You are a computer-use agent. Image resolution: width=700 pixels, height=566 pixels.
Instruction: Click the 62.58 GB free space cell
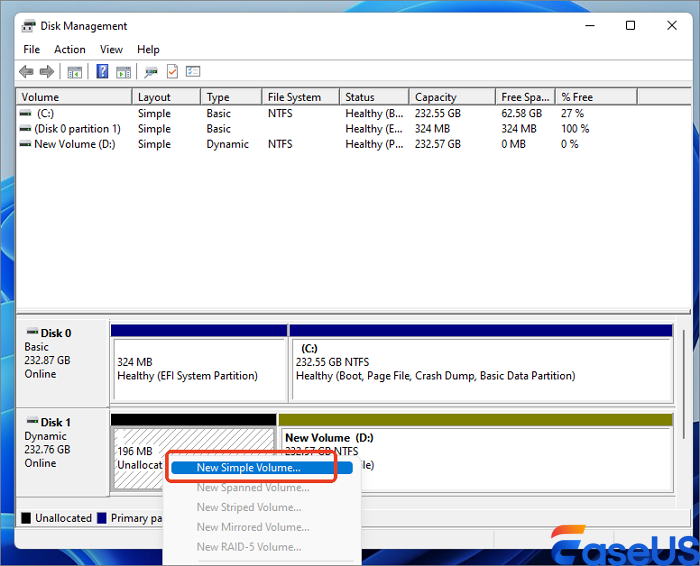click(x=521, y=113)
